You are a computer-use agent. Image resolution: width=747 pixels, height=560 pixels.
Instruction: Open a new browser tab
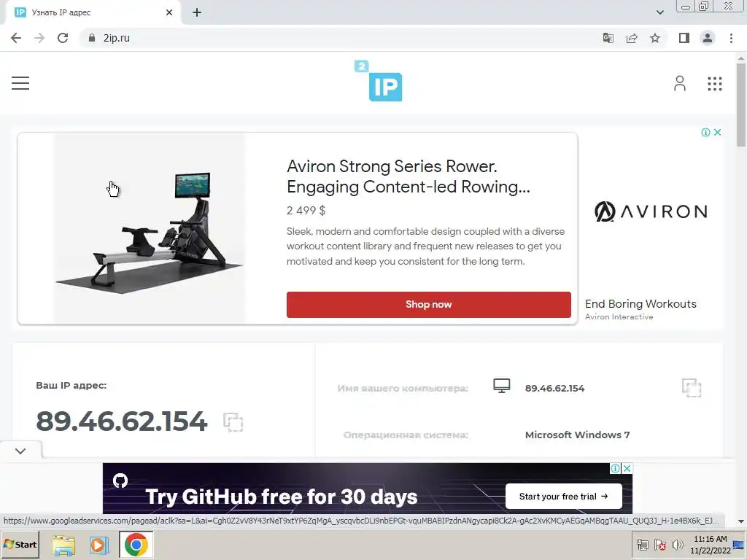[x=197, y=12]
